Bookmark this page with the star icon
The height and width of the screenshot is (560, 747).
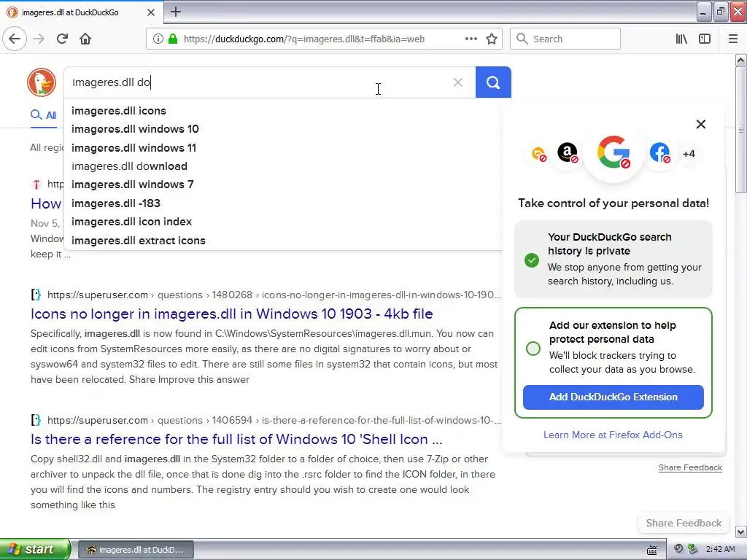pyautogui.click(x=492, y=39)
